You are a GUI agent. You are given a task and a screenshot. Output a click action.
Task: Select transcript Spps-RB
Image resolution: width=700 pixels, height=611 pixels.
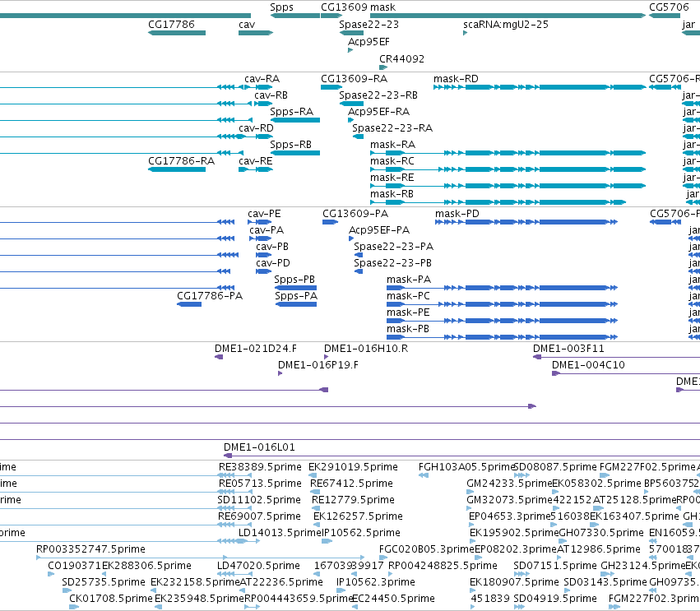[291, 145]
